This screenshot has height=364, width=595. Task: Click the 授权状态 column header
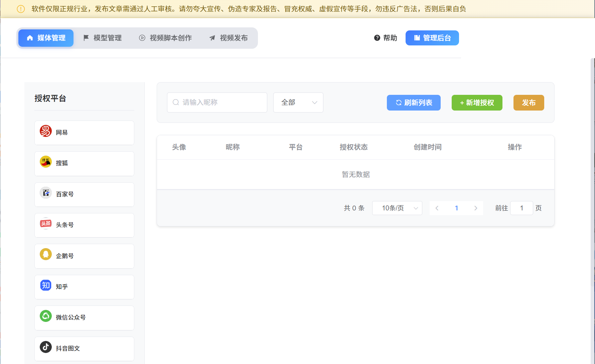point(354,147)
